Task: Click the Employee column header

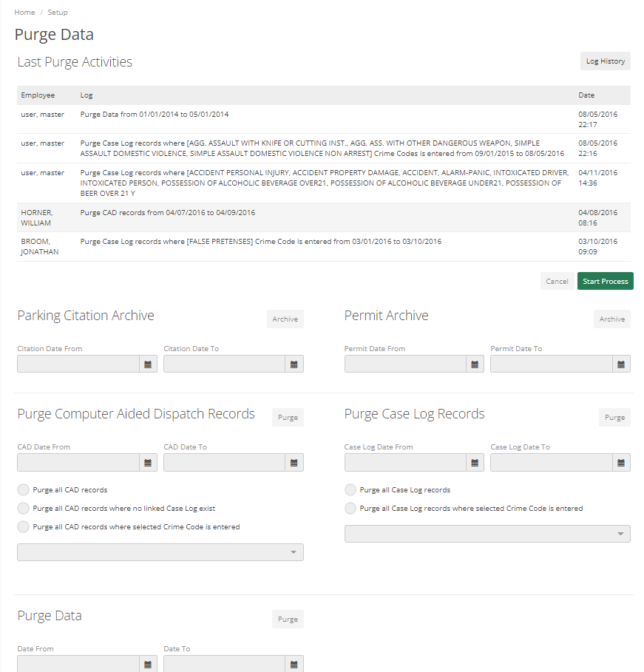Action: (x=38, y=95)
